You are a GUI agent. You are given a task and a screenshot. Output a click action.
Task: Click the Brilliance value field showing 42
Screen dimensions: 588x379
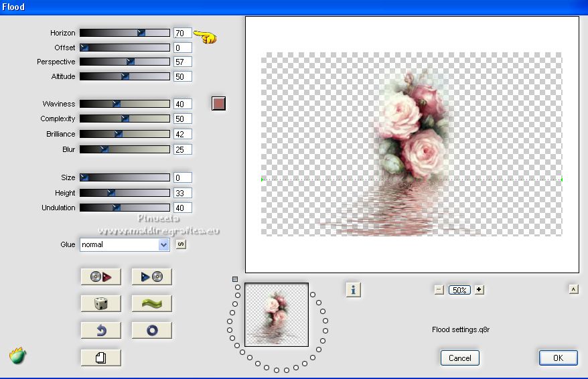tap(183, 134)
